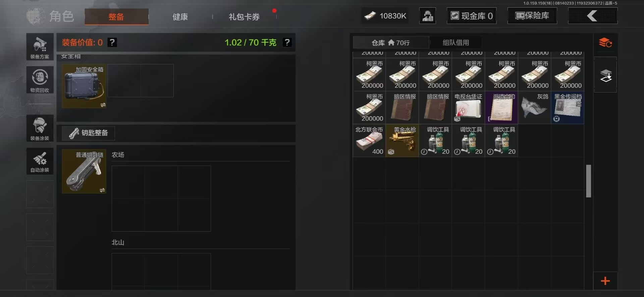This screenshot has width=644, height=297.
Task: Open the 装备涂装 skin icon
Action: pos(40,128)
